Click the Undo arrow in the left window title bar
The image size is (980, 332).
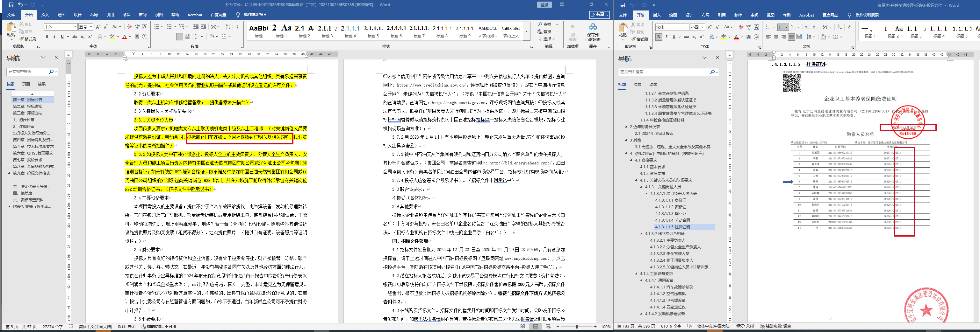click(20, 4)
